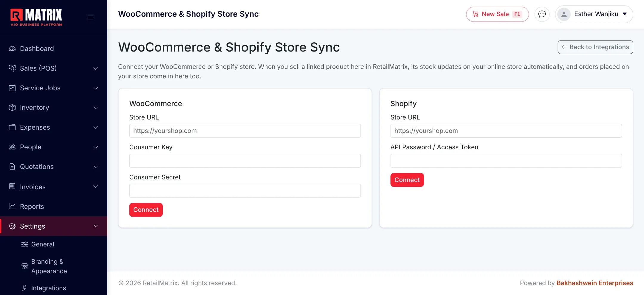Click the RetailMatrix logo

36,17
